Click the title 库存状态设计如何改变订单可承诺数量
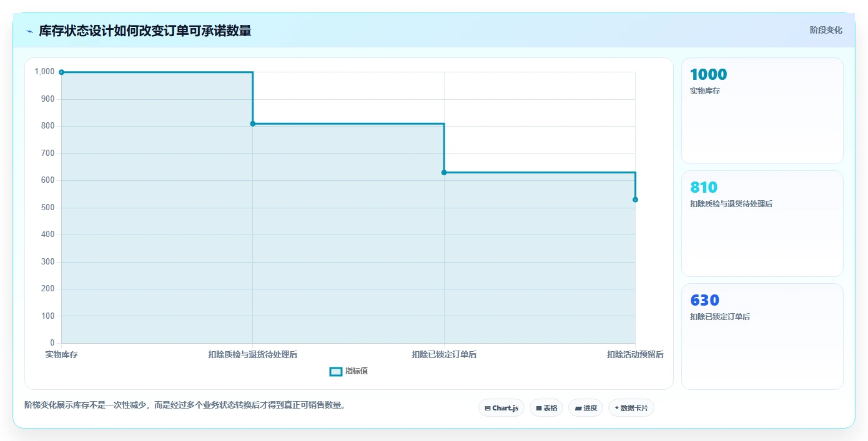The height and width of the screenshot is (441, 868). click(145, 31)
